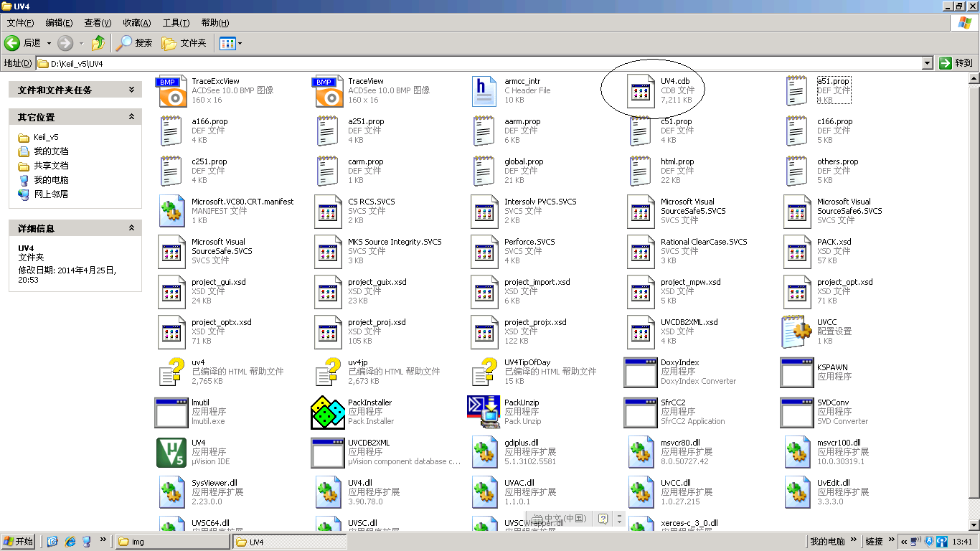
Task: Collapse the 其它位置 panel
Action: point(131,117)
